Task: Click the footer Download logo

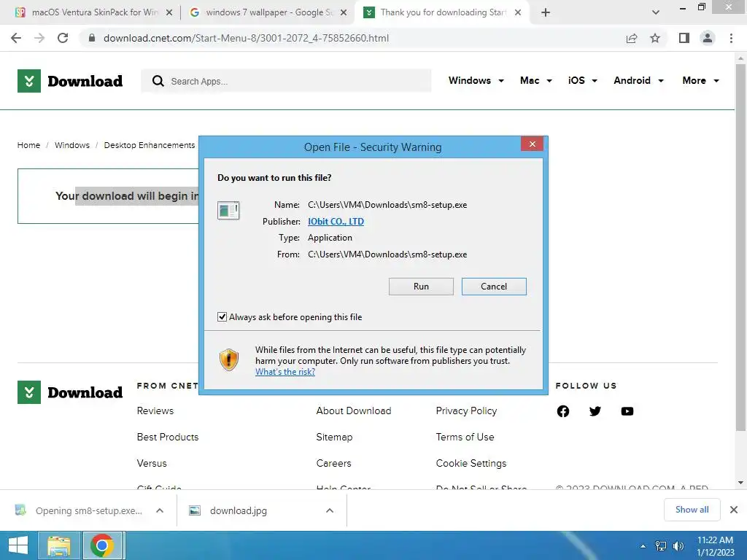Action: pyautogui.click(x=70, y=392)
